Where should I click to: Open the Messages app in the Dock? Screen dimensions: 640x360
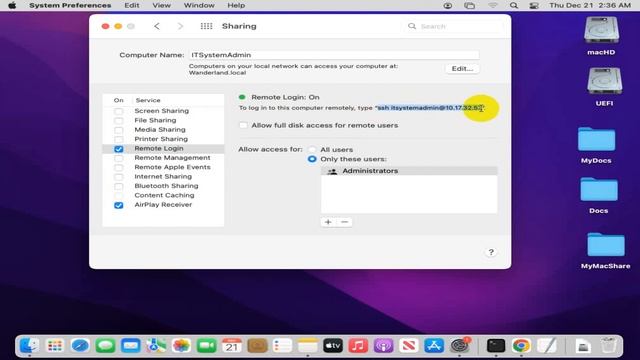(x=105, y=346)
